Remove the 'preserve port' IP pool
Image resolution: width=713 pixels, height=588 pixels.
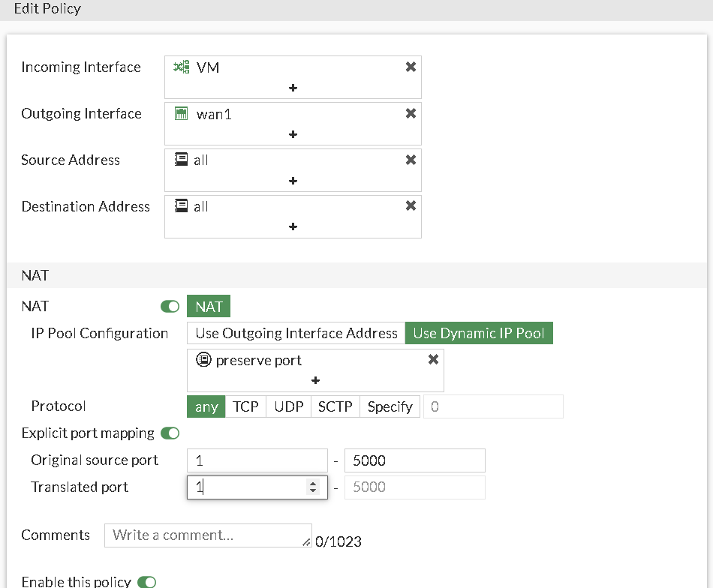tap(433, 360)
